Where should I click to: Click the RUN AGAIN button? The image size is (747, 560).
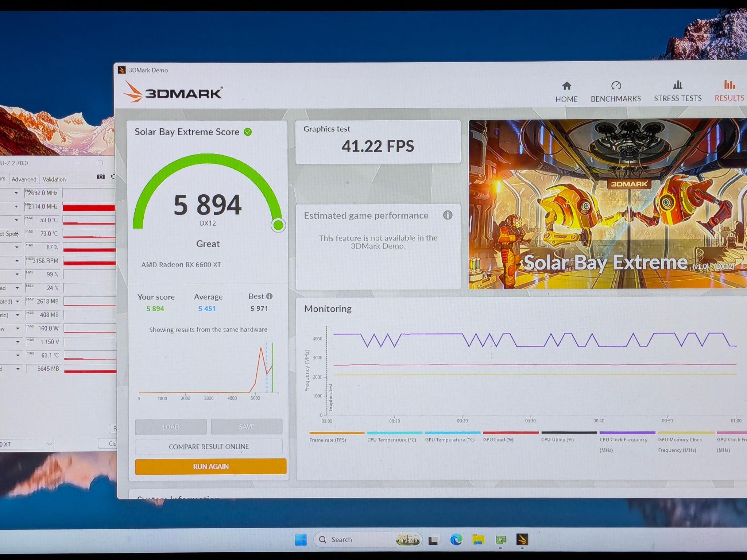(x=210, y=466)
